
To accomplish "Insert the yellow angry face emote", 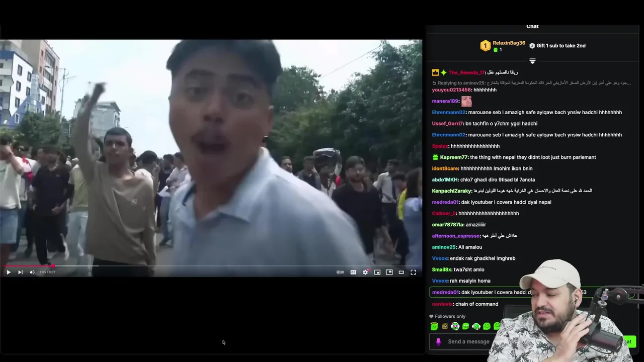I will point(445,326).
